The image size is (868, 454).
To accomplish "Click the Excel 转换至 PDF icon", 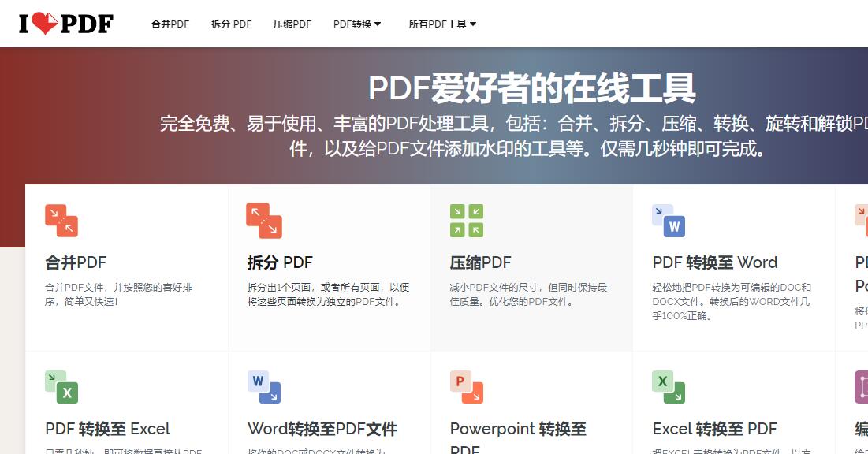I will point(669,387).
